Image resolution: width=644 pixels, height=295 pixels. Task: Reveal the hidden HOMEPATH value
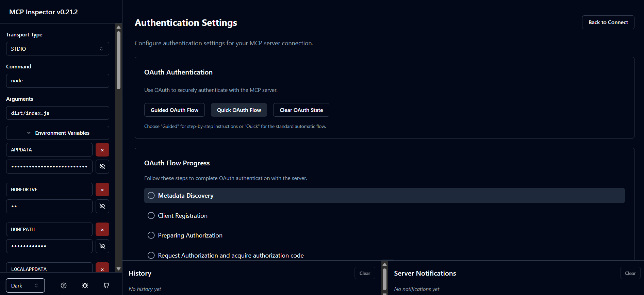pyautogui.click(x=102, y=246)
